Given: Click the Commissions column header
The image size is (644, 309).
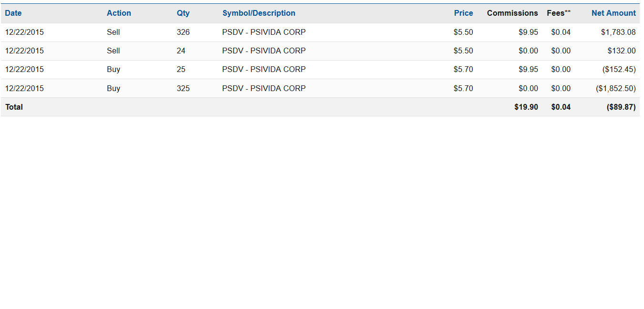Looking at the screenshot, I should (512, 13).
